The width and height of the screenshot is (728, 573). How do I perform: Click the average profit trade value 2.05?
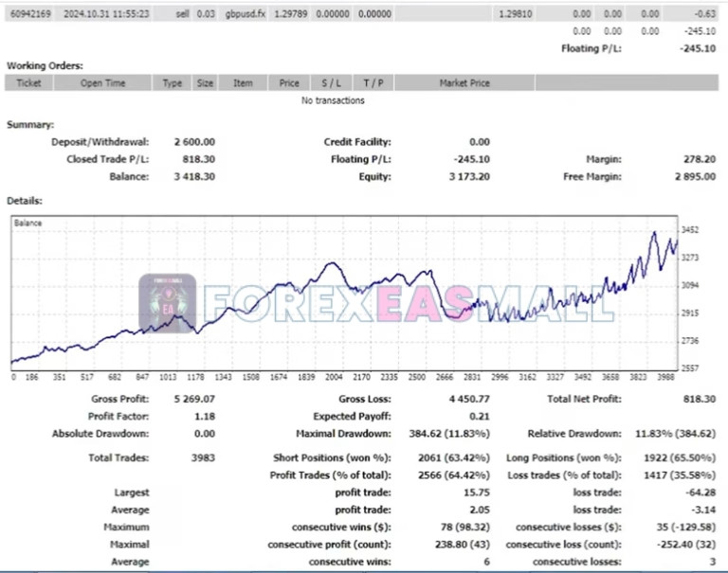[x=479, y=510]
